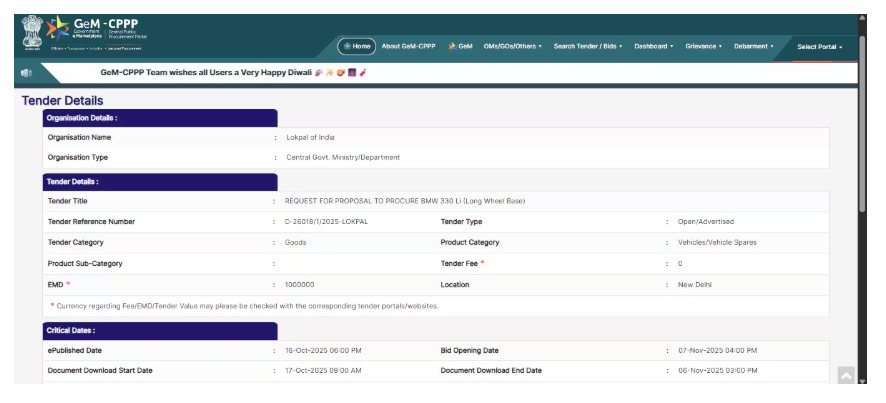The width and height of the screenshot is (886, 403).
Task: Open Search Tender / Bids dropdown
Action: pyautogui.click(x=587, y=46)
